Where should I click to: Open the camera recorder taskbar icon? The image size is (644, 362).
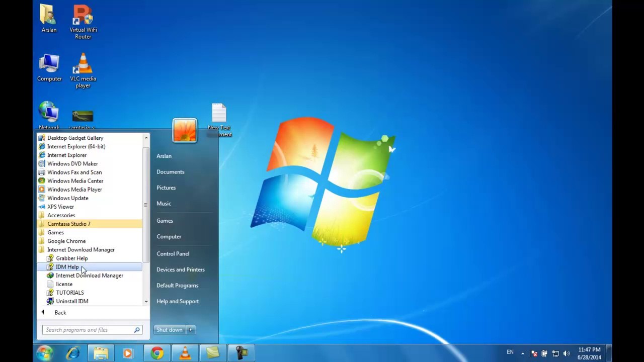click(x=242, y=353)
